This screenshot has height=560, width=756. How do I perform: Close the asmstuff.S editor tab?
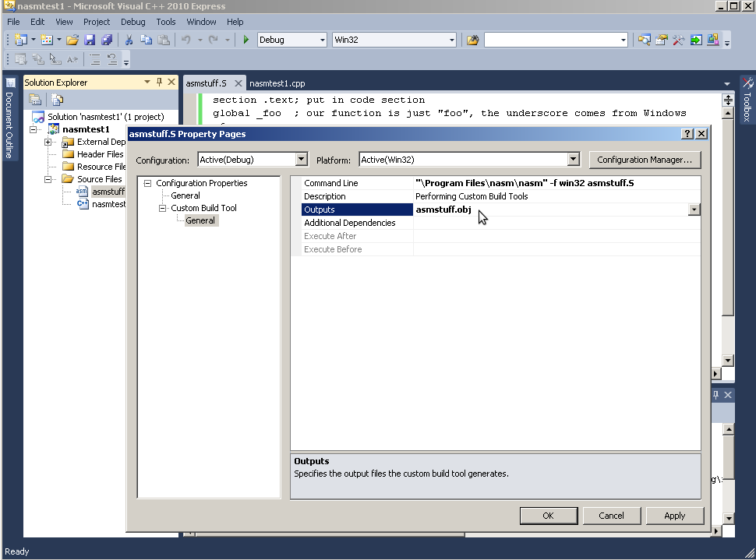pyautogui.click(x=238, y=83)
